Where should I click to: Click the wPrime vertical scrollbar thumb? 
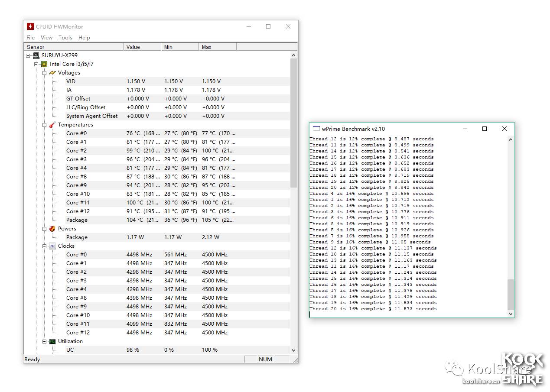[510, 295]
